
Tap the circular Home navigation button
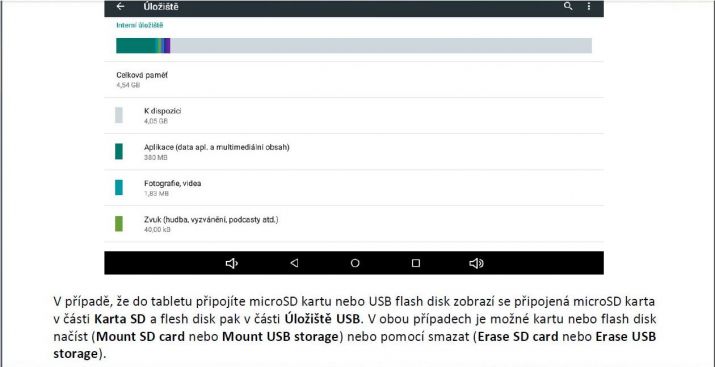click(x=355, y=263)
